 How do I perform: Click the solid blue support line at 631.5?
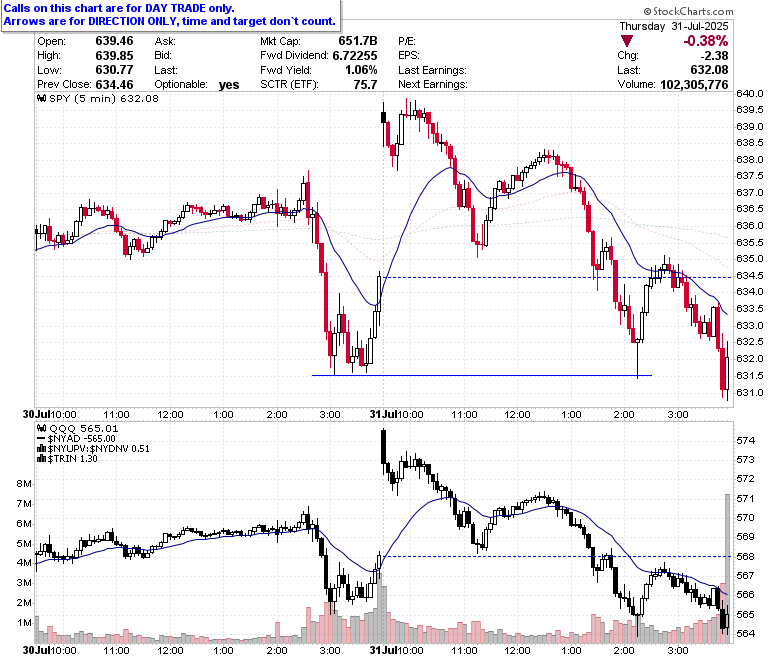tap(482, 375)
